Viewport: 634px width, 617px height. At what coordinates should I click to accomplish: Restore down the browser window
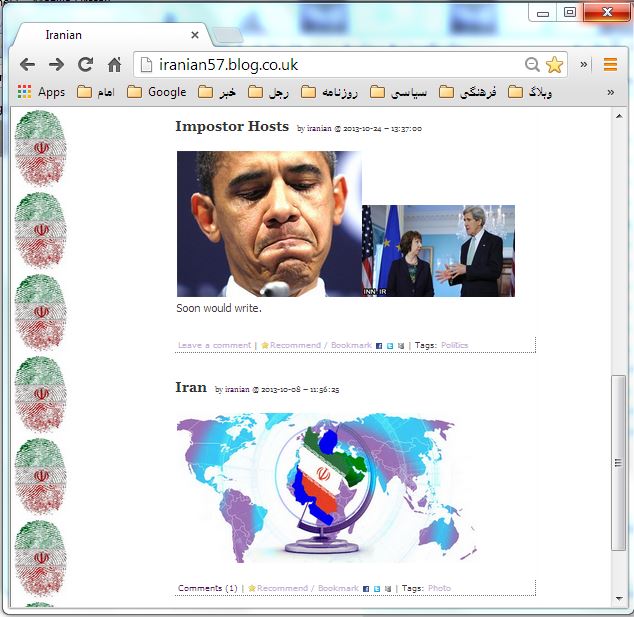pos(570,12)
